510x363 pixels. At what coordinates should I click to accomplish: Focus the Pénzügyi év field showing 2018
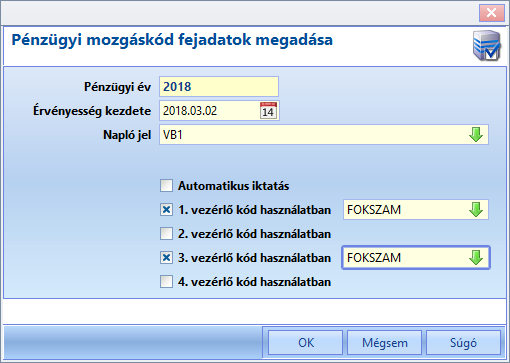[x=219, y=87]
